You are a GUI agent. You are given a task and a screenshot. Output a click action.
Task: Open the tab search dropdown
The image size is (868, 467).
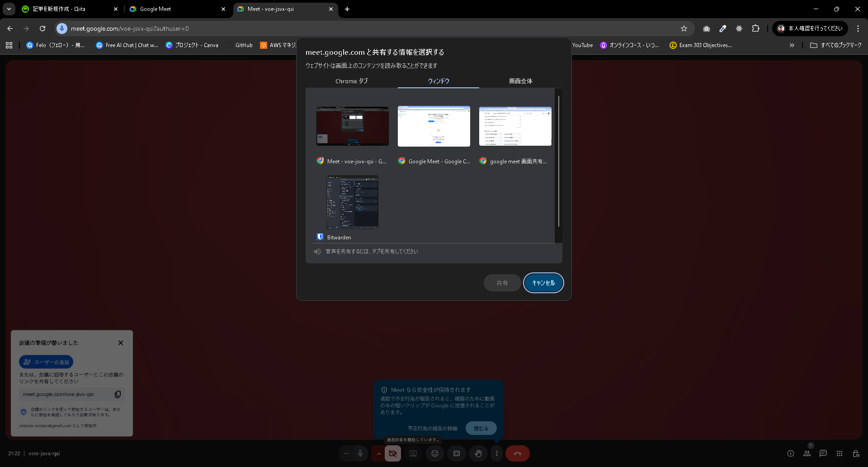[9, 9]
